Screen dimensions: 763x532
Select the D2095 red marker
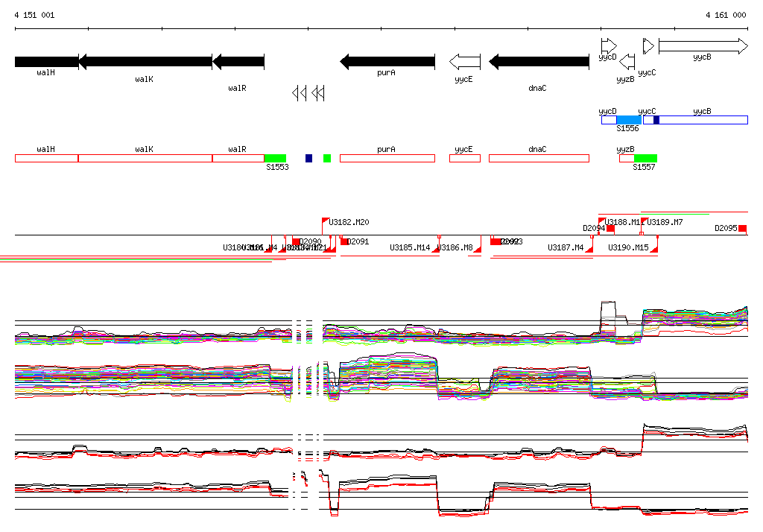click(x=742, y=228)
